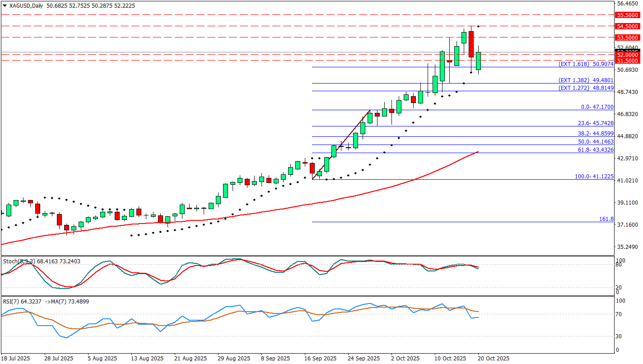
Task: Click the 23.6 - 45.7428 retracement label
Action: pos(596,123)
